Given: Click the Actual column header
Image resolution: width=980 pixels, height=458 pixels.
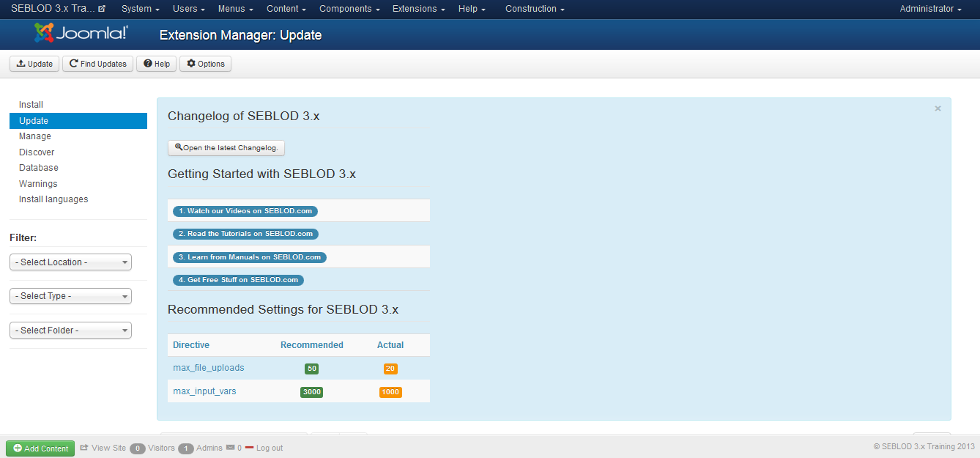Looking at the screenshot, I should [390, 345].
